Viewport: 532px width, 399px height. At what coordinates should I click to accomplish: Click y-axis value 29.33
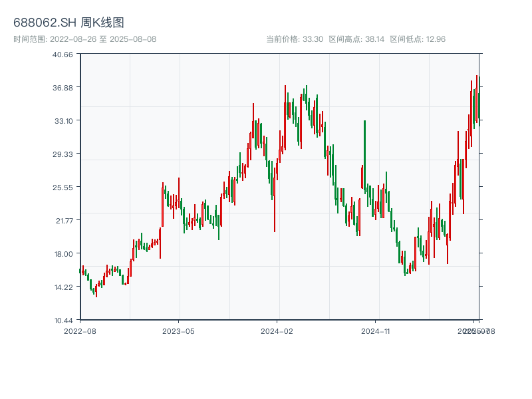coord(63,154)
